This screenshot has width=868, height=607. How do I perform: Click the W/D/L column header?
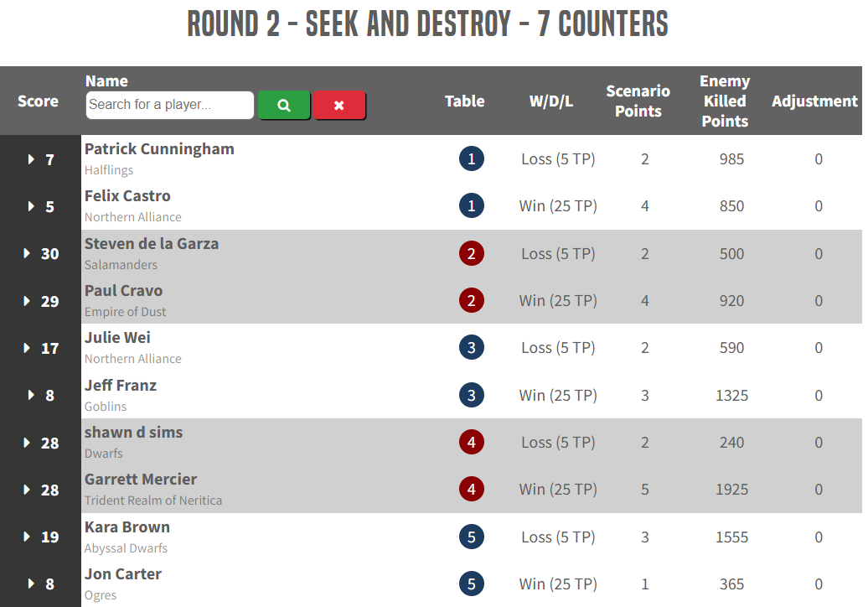click(x=551, y=101)
